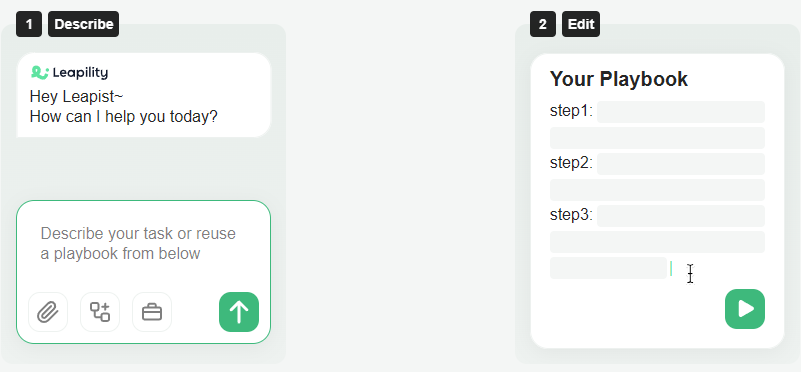Click the last short field with cursor

[608, 268]
